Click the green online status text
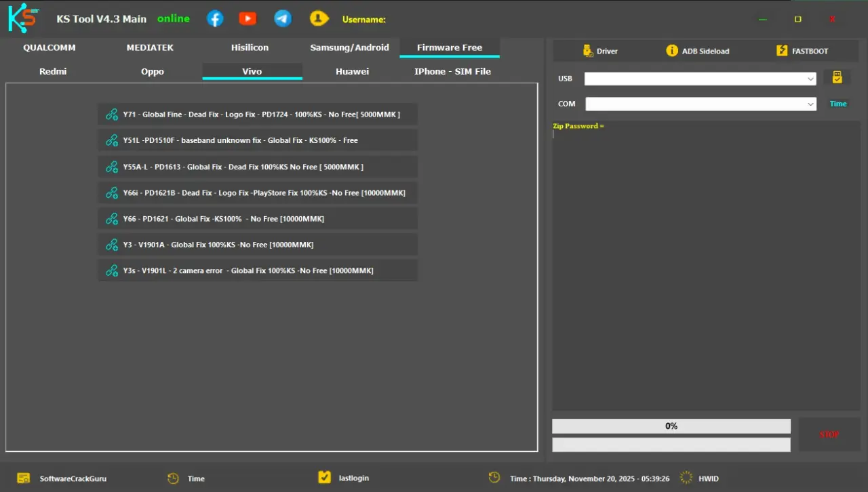This screenshot has height=492, width=868. pyautogui.click(x=174, y=18)
